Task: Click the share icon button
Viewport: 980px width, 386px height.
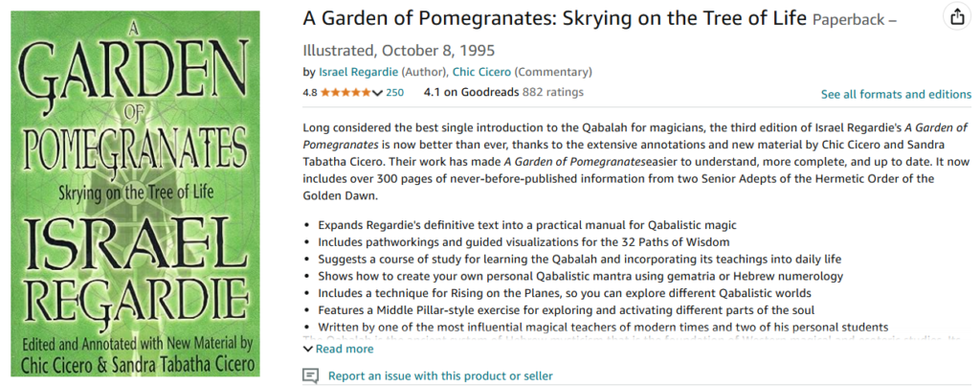Action: point(956,17)
